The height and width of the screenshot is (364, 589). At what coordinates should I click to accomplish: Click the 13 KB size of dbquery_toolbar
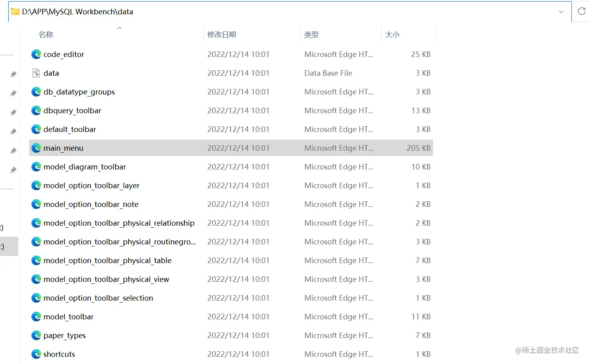421,110
